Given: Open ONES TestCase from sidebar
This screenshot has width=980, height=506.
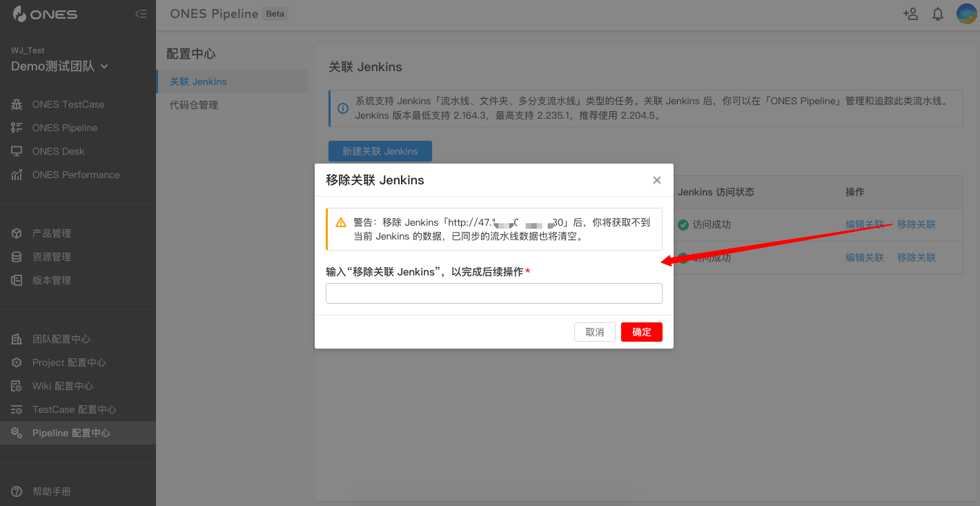Looking at the screenshot, I should tap(68, 104).
